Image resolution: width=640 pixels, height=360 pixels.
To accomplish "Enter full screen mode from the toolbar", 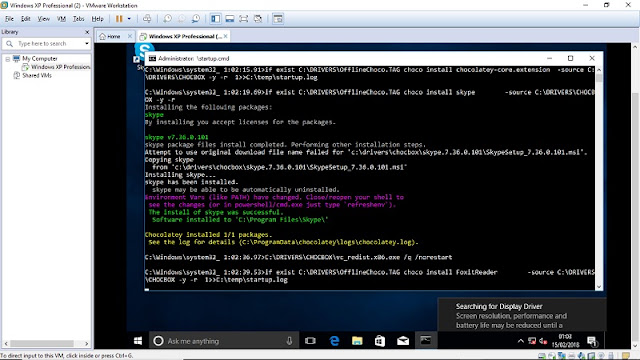I will [244, 19].
